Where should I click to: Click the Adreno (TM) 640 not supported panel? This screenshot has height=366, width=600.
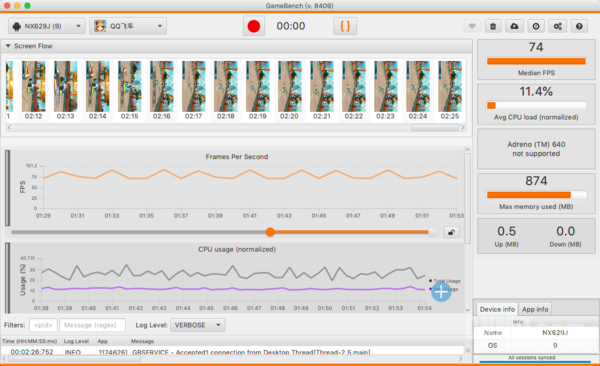pos(536,149)
